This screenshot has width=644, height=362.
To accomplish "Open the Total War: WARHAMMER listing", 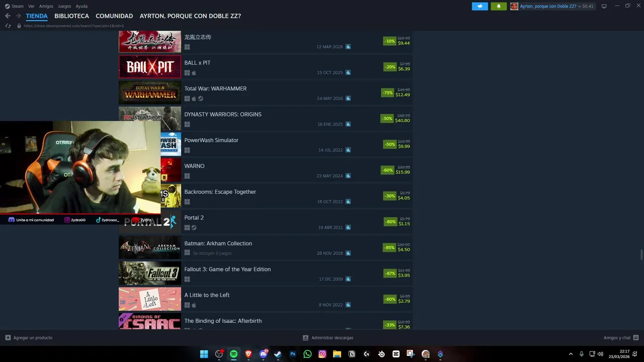I will pos(266,93).
